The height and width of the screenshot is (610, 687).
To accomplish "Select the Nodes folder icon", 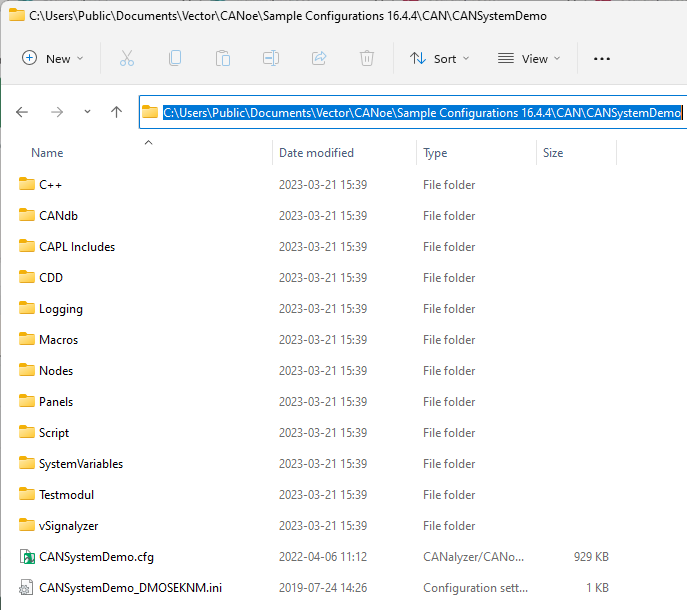I will coord(27,370).
